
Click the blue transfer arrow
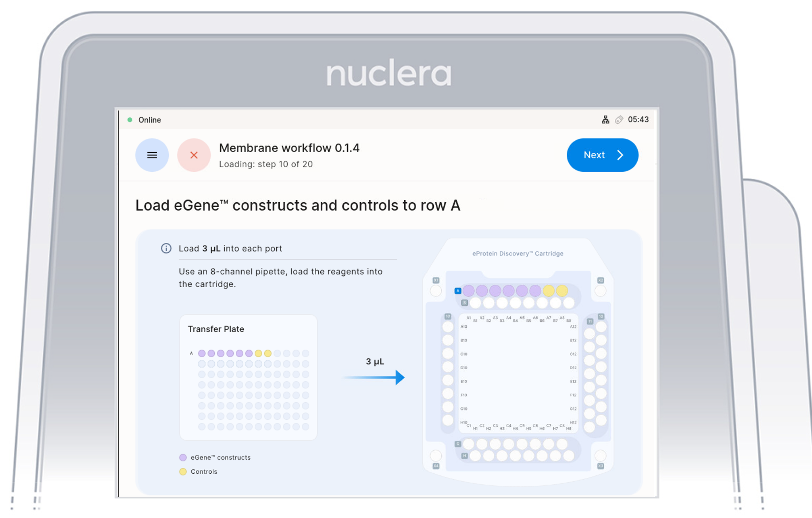point(373,378)
